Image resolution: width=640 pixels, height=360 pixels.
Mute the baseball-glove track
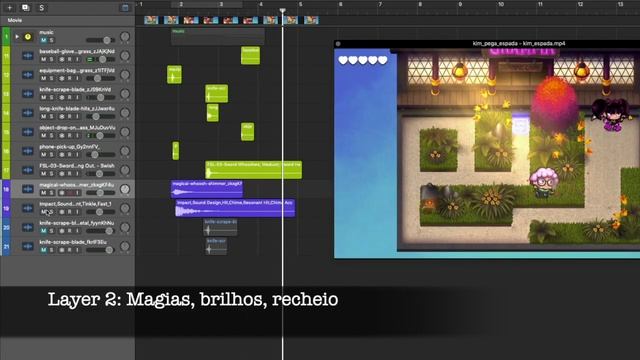tap(43, 59)
